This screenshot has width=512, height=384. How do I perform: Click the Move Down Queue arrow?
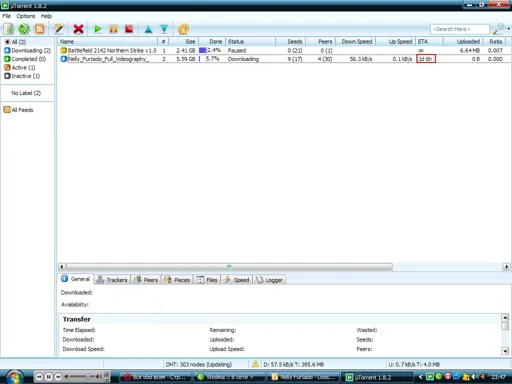point(164,29)
